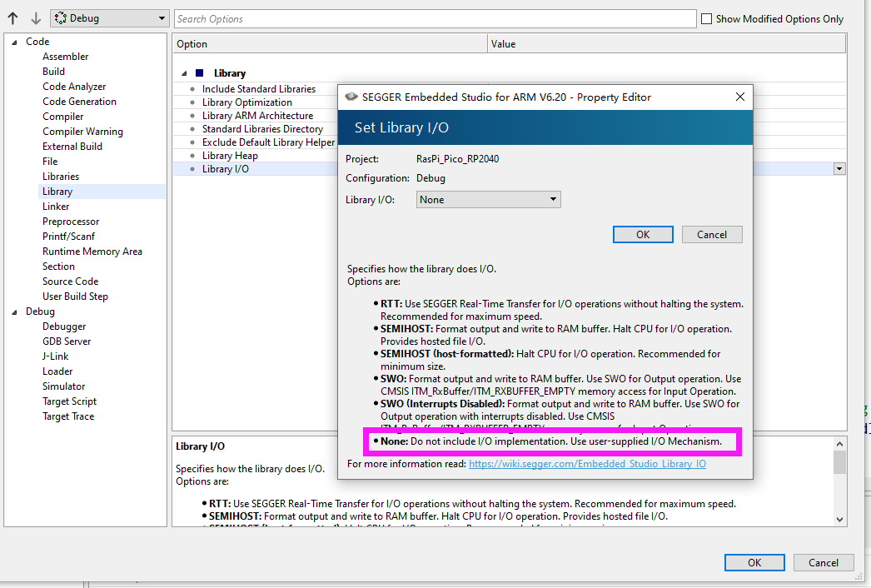The image size is (871, 588).
Task: Click down arrow of description scrollbar
Action: [x=839, y=520]
